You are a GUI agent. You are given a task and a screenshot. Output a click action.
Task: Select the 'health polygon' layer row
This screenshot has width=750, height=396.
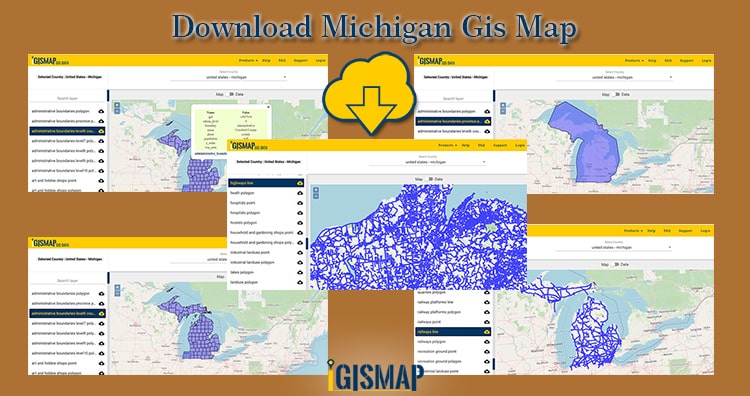point(266,193)
